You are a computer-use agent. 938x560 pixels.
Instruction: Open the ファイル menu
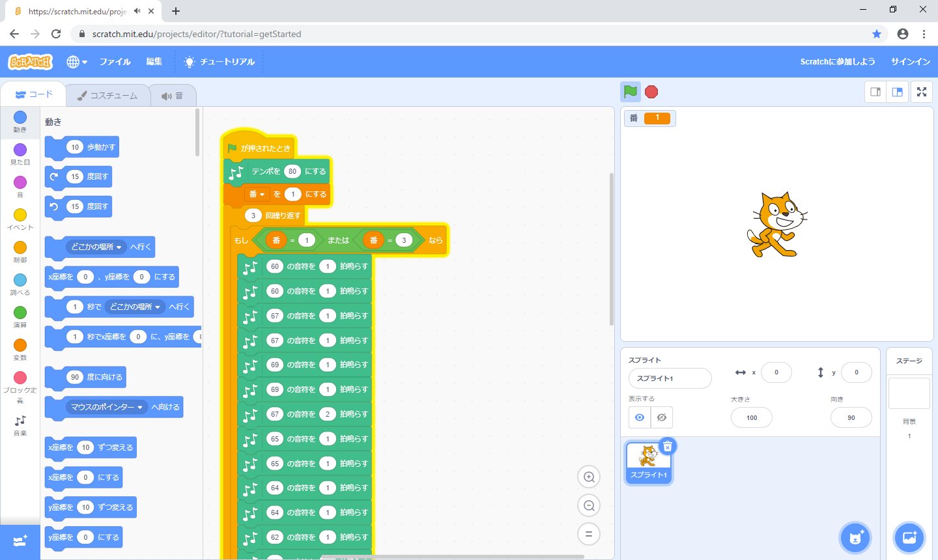[x=115, y=62]
